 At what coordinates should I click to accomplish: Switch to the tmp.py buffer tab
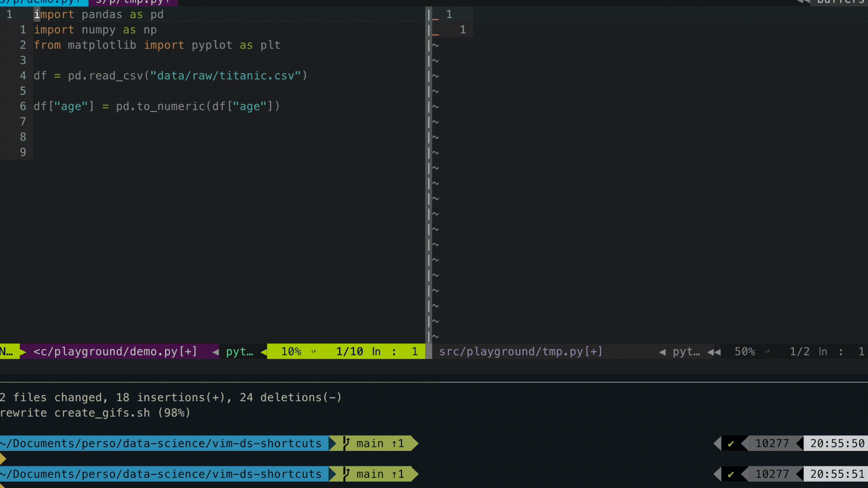click(x=132, y=2)
